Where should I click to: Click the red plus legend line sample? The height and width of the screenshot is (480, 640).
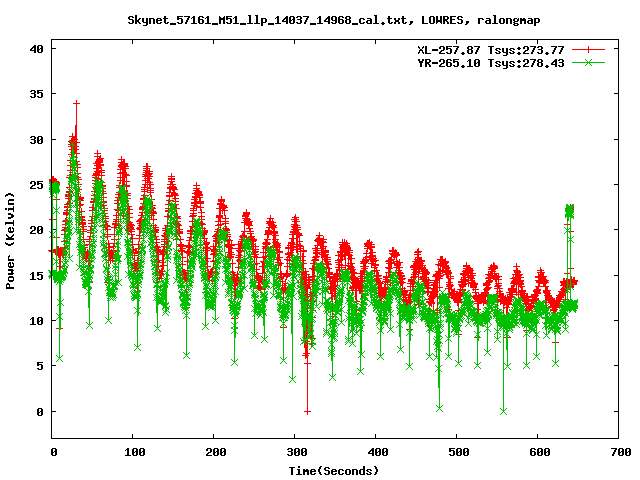588,50
